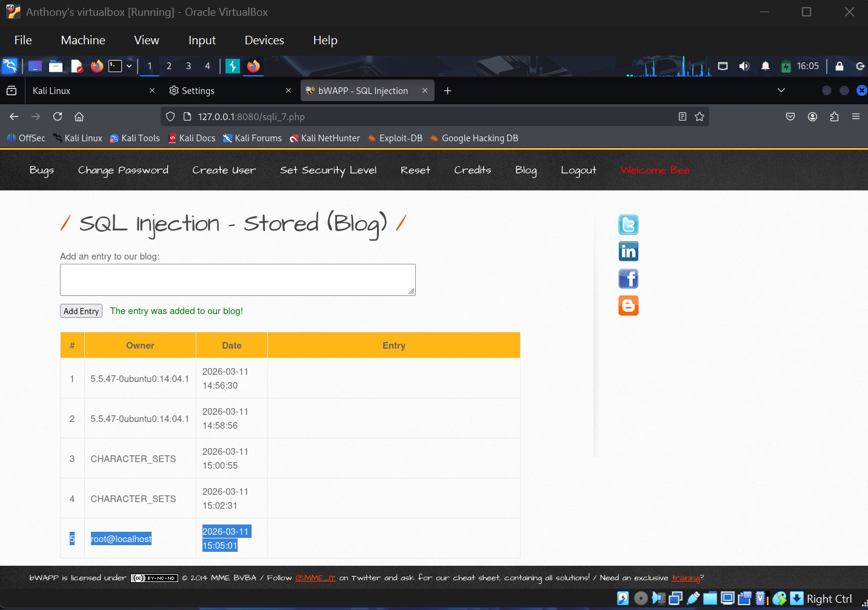Screen dimensions: 868x610
Task: Click the VirtualBox hard disk activity icon
Action: (623, 598)
